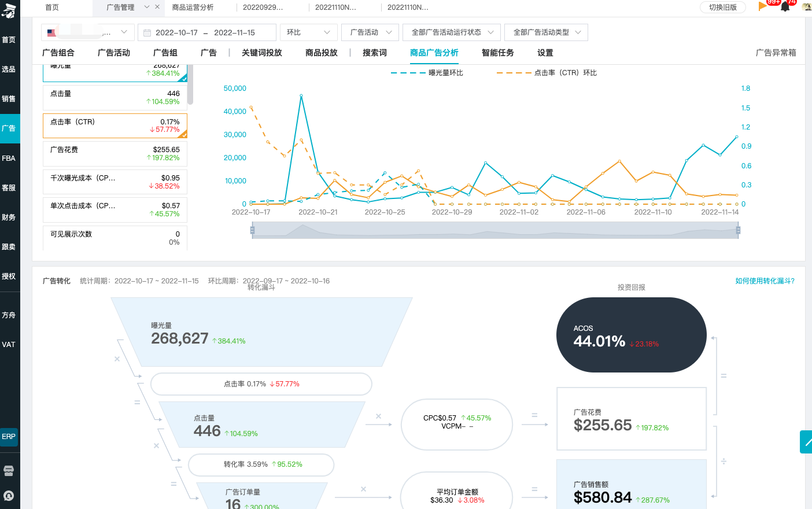Click the chart zoom slider right handle
Screen dimensions: 812x509
pos(738,230)
